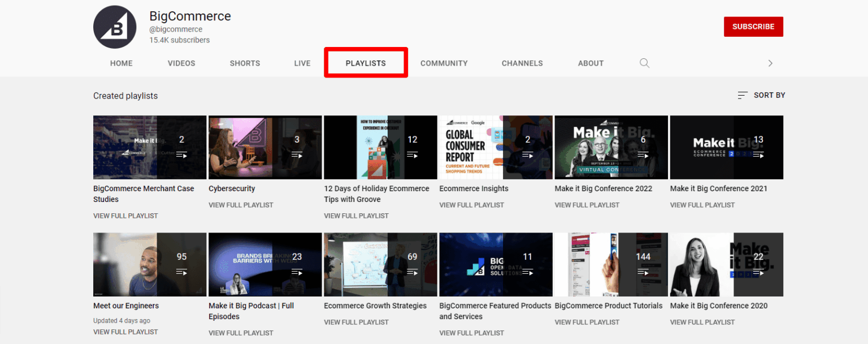View full playlist for 12 Days of Holiday Ecommerce Tips
This screenshot has height=344, width=868.
tap(356, 216)
